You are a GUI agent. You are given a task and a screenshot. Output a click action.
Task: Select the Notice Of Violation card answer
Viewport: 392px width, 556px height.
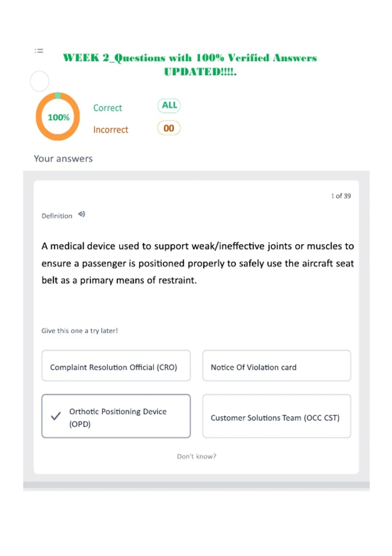[277, 366]
